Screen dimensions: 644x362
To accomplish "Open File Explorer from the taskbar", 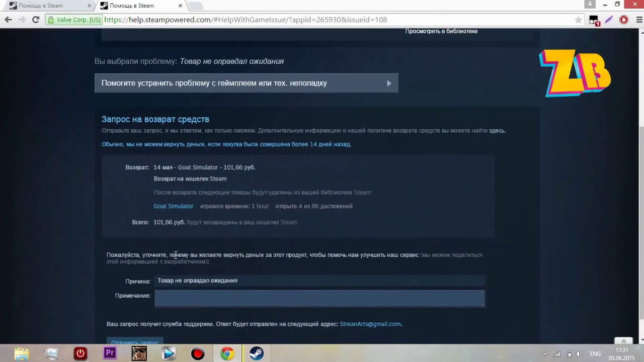I will [22, 353].
